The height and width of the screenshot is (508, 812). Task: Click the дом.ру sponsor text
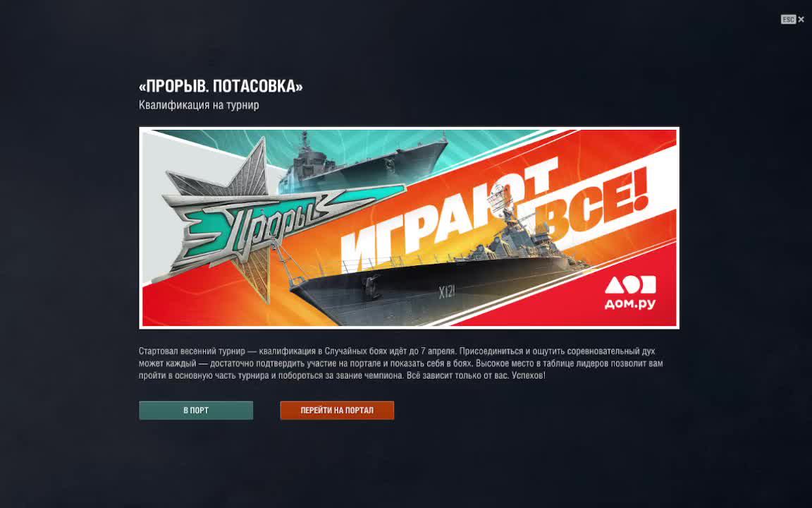(x=630, y=304)
